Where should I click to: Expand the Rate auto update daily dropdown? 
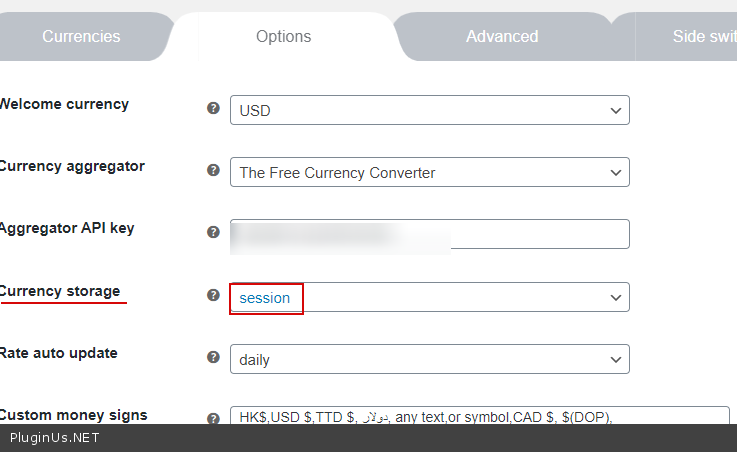tap(429, 359)
